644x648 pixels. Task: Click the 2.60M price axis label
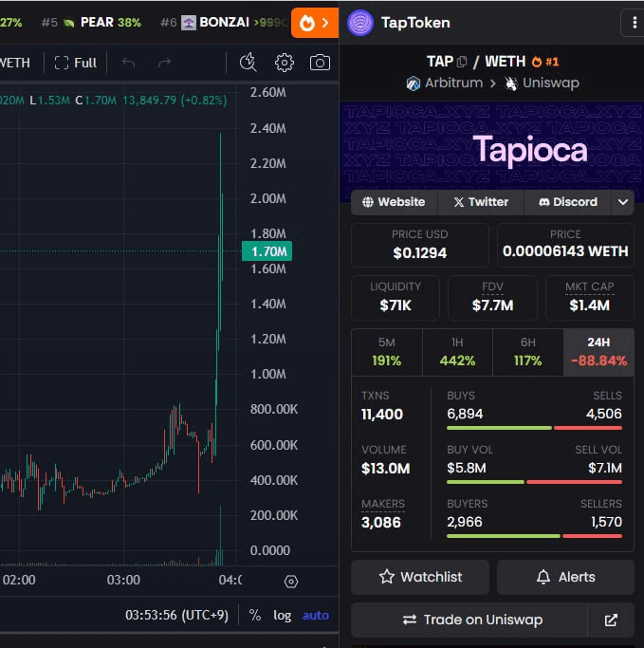[268, 92]
